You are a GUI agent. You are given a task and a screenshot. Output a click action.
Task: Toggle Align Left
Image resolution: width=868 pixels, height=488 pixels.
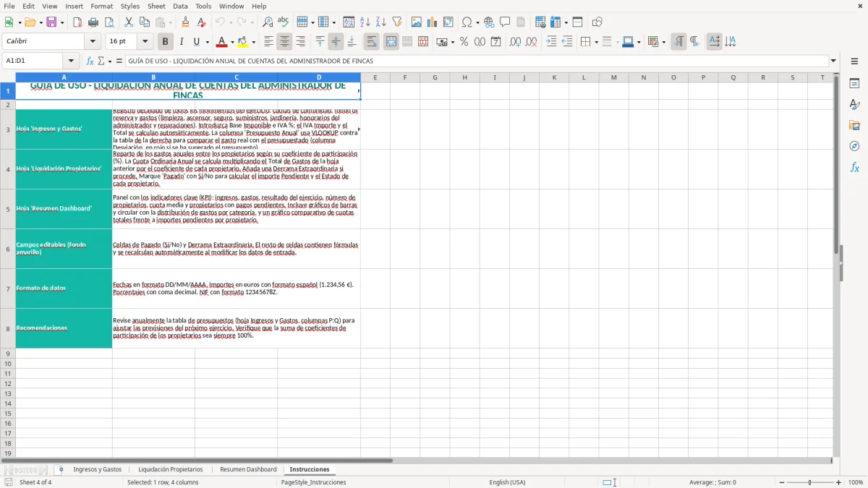pos(269,42)
